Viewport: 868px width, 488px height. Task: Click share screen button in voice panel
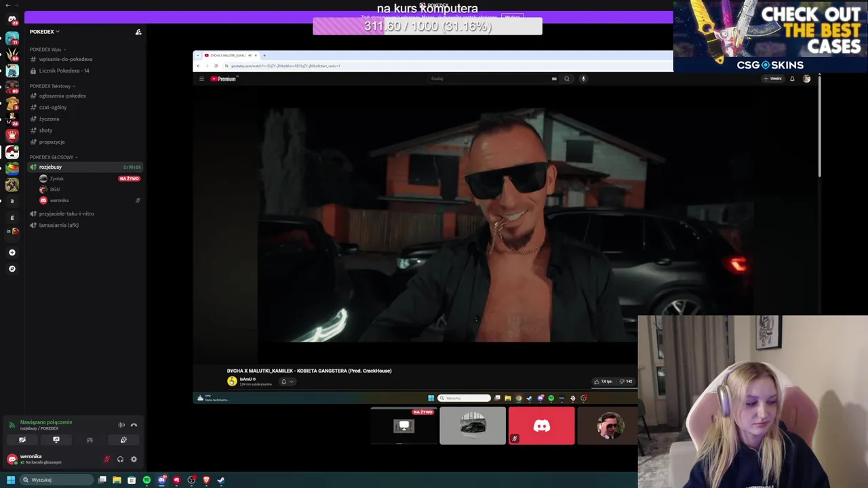click(56, 440)
